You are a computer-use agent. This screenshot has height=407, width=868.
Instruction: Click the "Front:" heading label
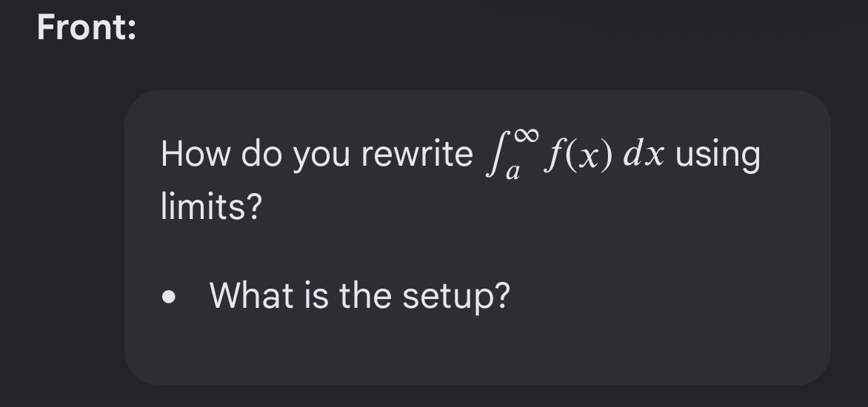tap(87, 27)
